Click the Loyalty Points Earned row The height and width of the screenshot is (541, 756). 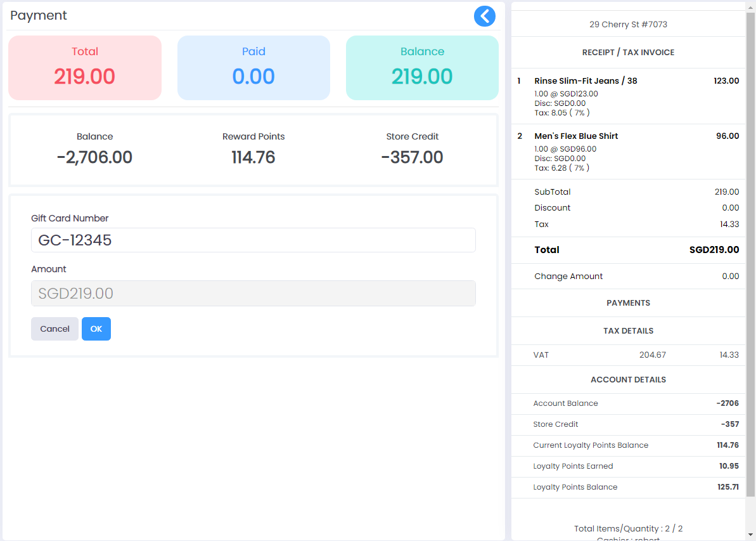point(628,466)
